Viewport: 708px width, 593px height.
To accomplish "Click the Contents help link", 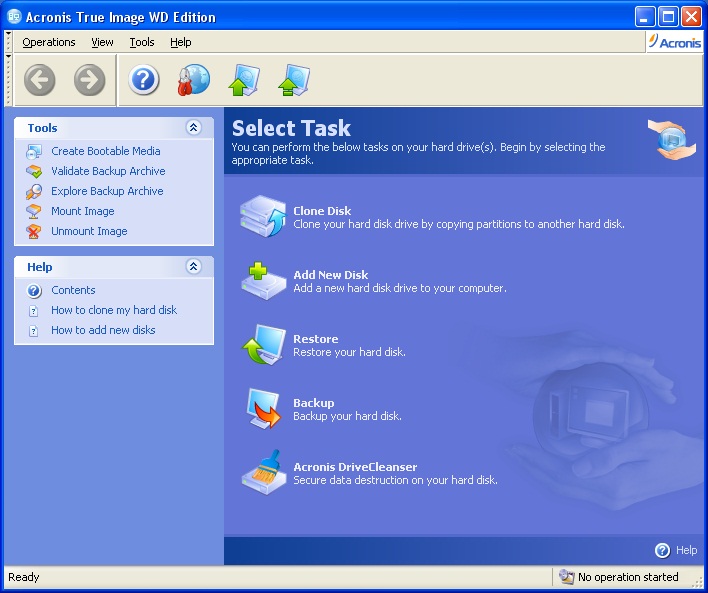I will [73, 290].
